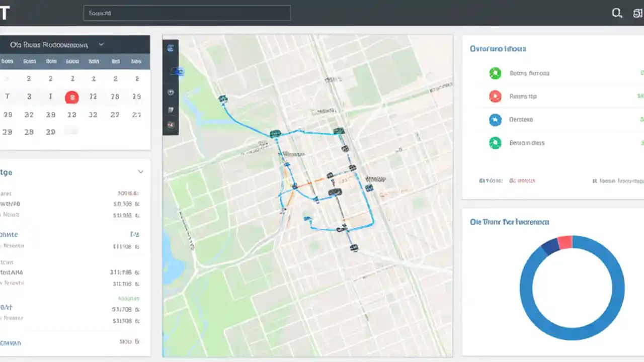
Task: Open the map style icon in the sidebar
Action: pos(171,110)
